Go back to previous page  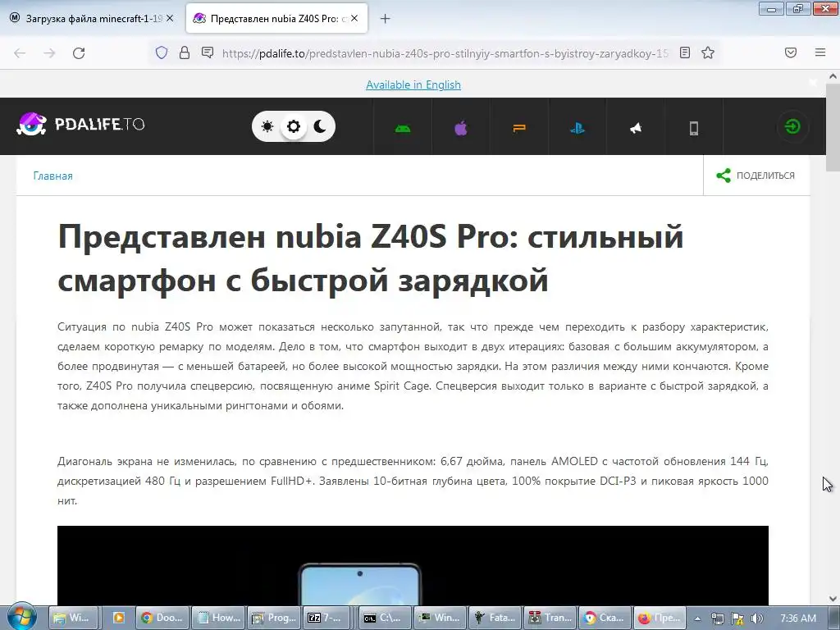pos(20,53)
